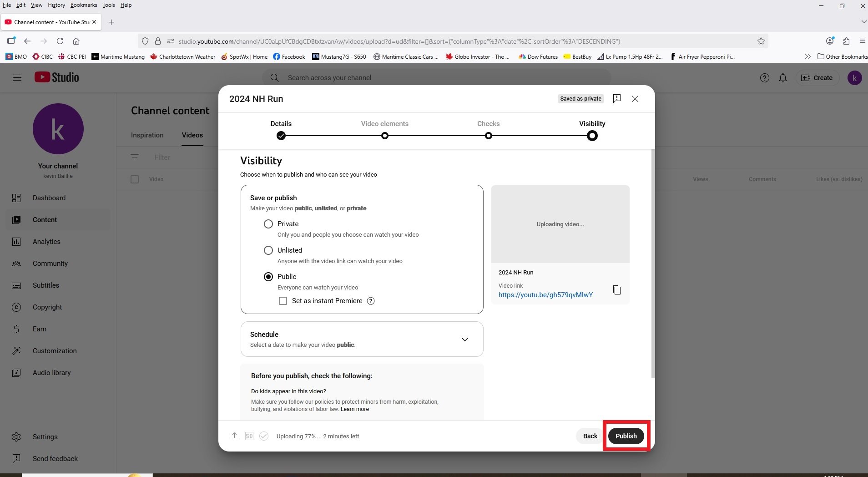Open the Tools menu

tap(109, 5)
